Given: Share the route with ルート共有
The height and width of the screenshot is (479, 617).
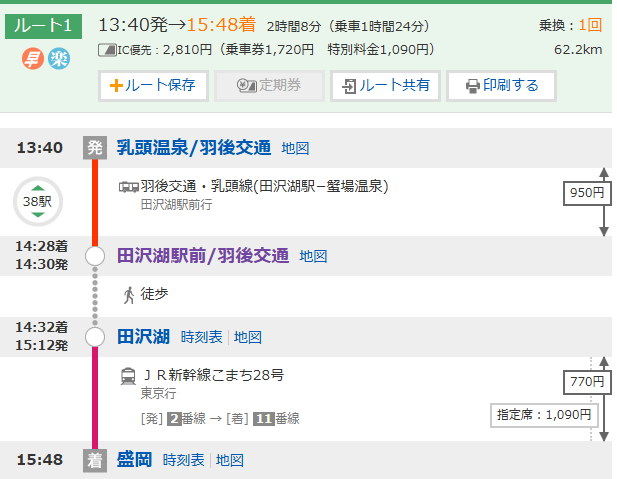Looking at the screenshot, I should pos(385,86).
